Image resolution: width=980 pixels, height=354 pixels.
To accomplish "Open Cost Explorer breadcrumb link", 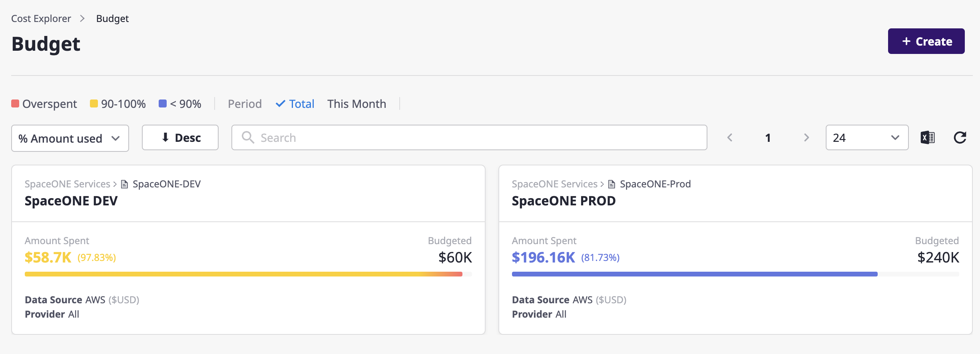I will pyautogui.click(x=41, y=19).
